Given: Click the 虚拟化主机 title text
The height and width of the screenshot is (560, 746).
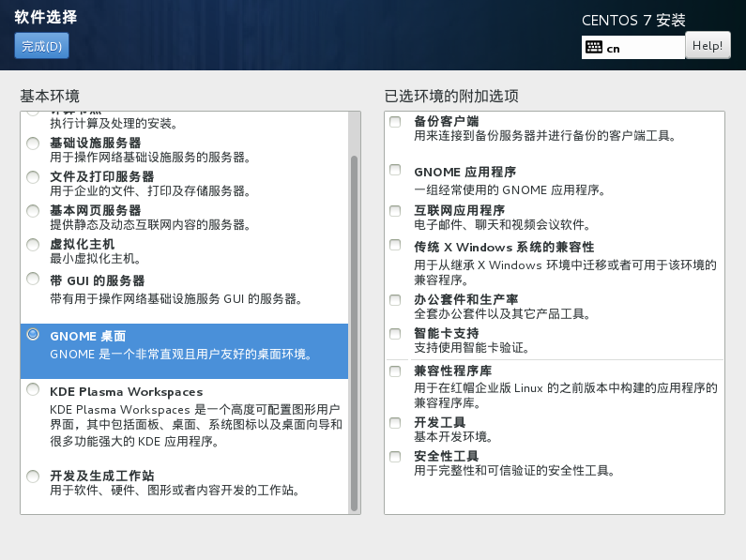Looking at the screenshot, I should point(83,244).
